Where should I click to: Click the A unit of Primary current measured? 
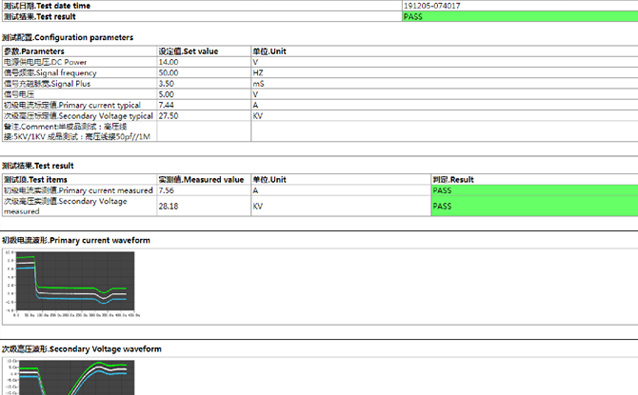(256, 190)
